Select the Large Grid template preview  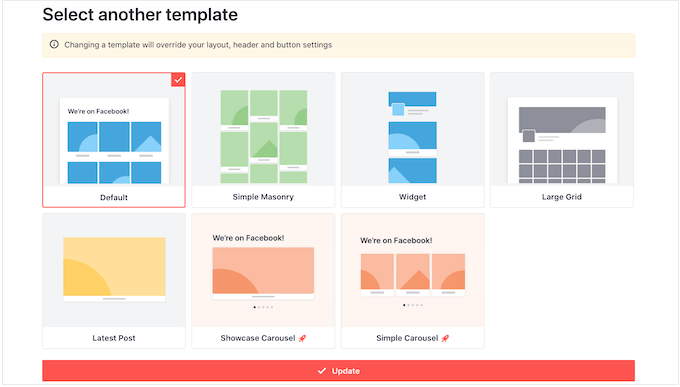tap(562, 129)
